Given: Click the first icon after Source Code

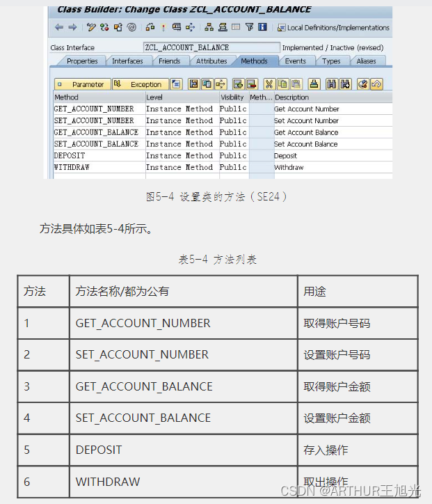Looking at the screenshot, I should pos(193,84).
